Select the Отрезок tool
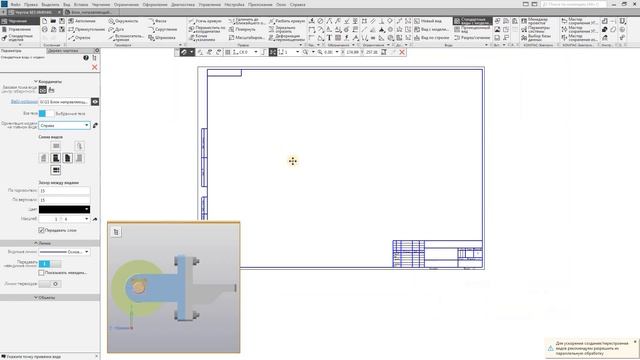 click(80, 38)
